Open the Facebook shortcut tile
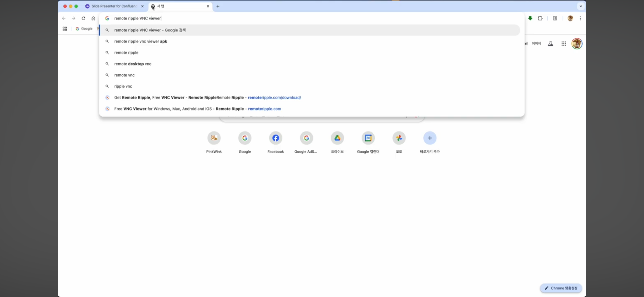The image size is (644, 297). tap(275, 138)
